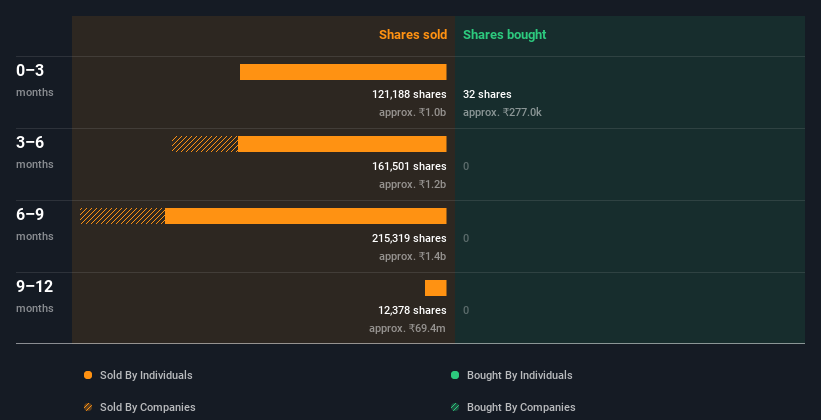This screenshot has width=821, height=420.
Task: Click the 'Sold By Individuals' legend label
Action: [146, 375]
